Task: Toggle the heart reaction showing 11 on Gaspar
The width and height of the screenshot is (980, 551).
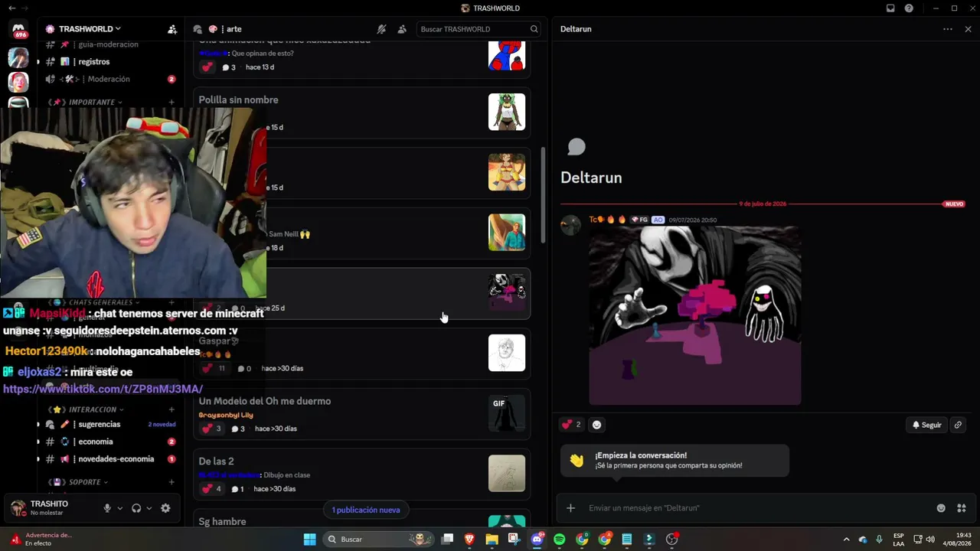Action: coord(214,368)
